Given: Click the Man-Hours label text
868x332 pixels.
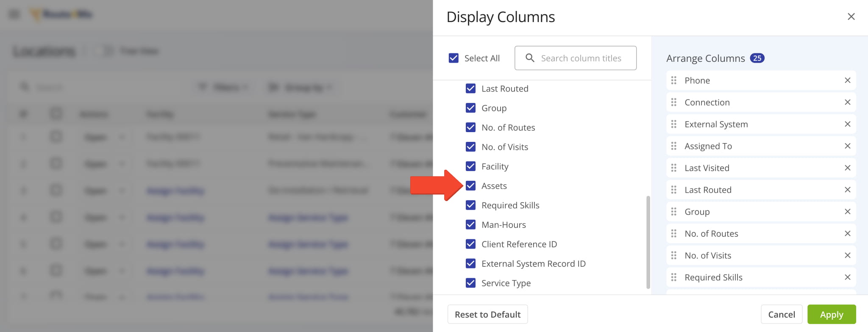Looking at the screenshot, I should (x=504, y=225).
